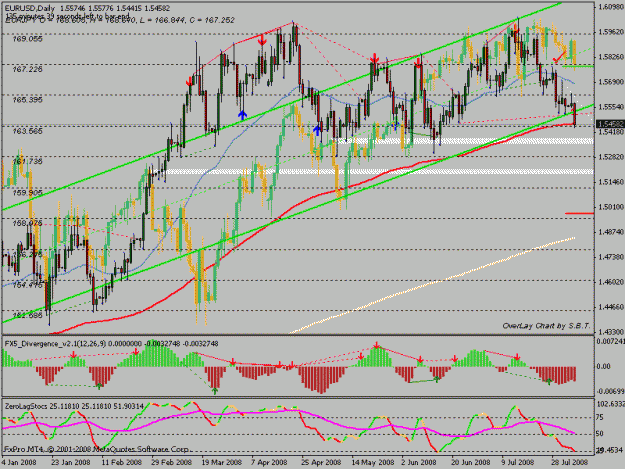The height and width of the screenshot is (469, 625).
Task: Select the 161.736 overlay price label
Action: click(28, 161)
